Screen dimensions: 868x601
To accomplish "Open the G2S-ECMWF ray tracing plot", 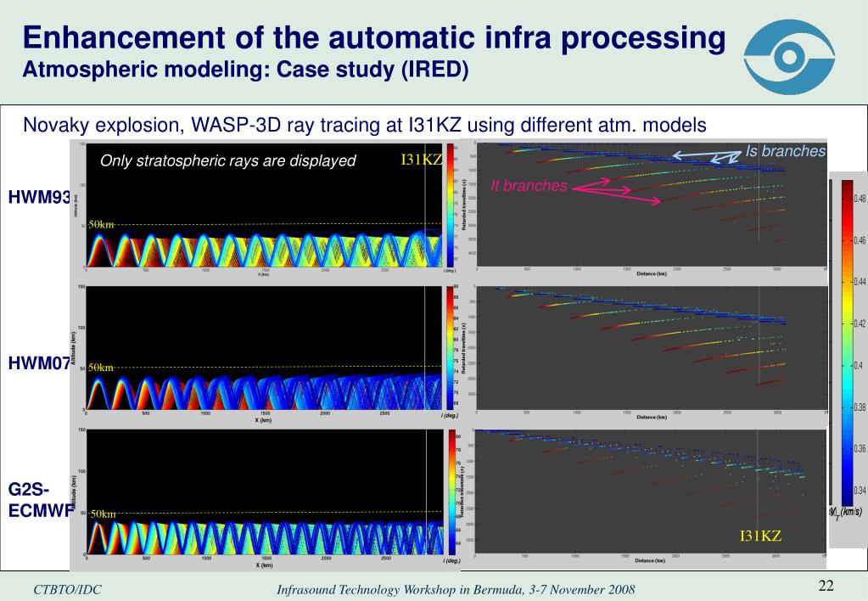I will point(265,491).
